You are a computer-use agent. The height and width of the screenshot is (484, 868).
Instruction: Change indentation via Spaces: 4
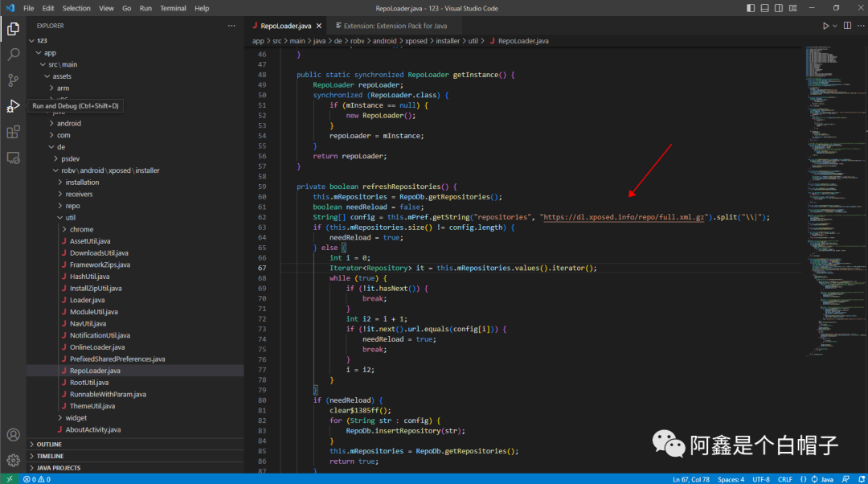tap(731, 479)
